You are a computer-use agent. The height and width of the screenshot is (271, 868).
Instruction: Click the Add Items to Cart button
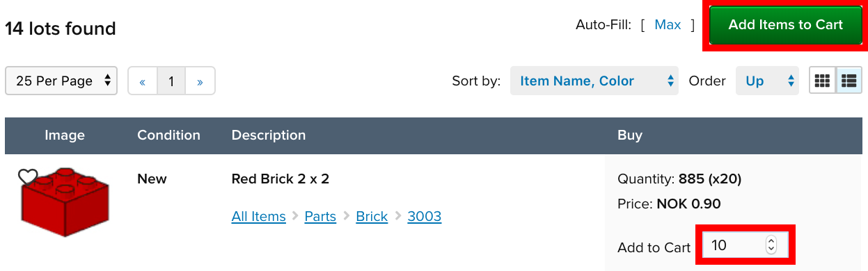point(785,25)
